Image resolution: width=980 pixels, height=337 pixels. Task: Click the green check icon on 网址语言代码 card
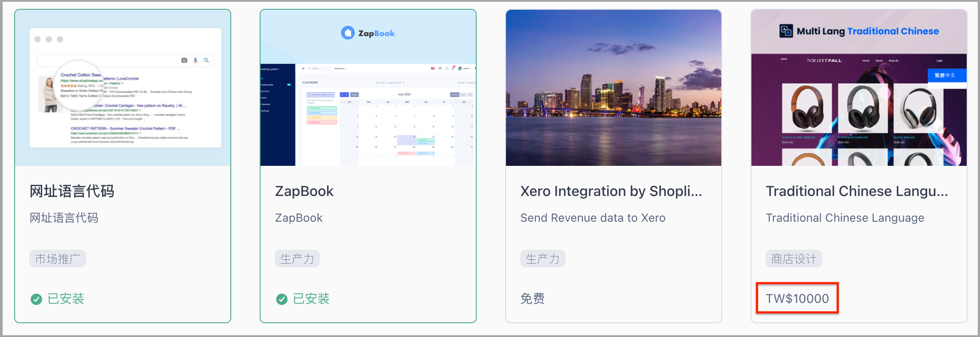(36, 299)
